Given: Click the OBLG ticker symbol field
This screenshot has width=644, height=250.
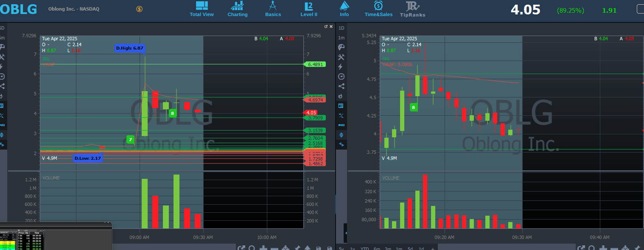Looking at the screenshot, I should tap(19, 9).
